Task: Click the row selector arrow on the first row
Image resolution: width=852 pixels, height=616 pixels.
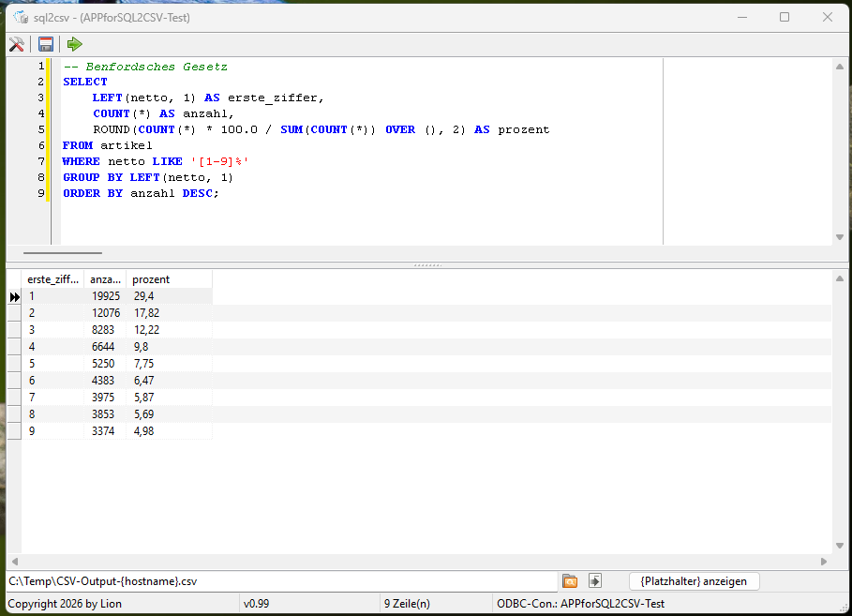Action: (13, 295)
